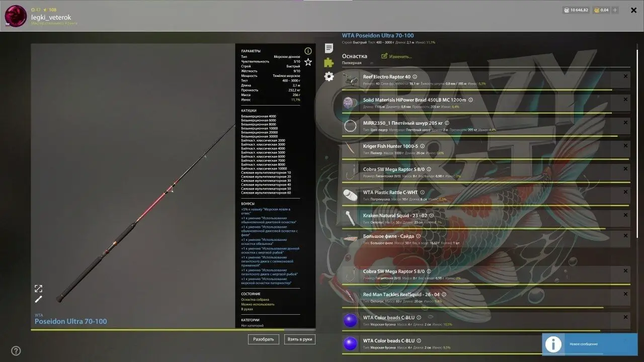Screen dimensions: 644x362
Task: Click the Оснастка section heading
Action: [x=355, y=56]
